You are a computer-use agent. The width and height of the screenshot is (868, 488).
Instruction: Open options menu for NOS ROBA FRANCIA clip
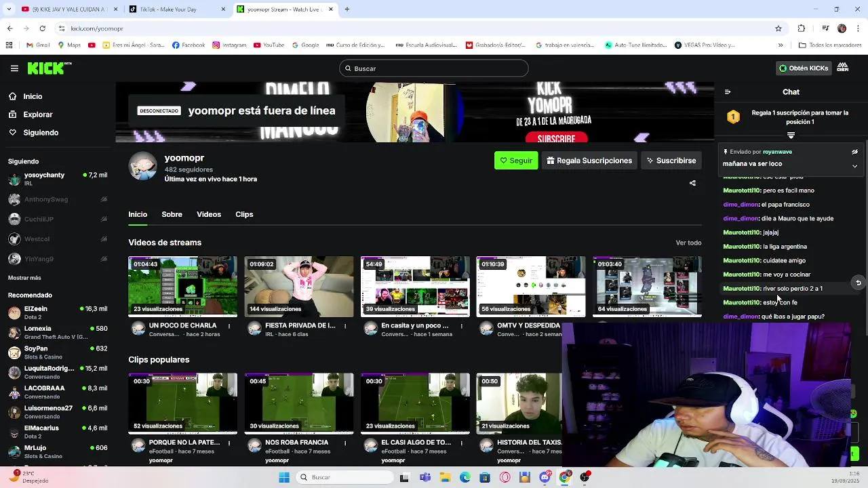coord(345,443)
